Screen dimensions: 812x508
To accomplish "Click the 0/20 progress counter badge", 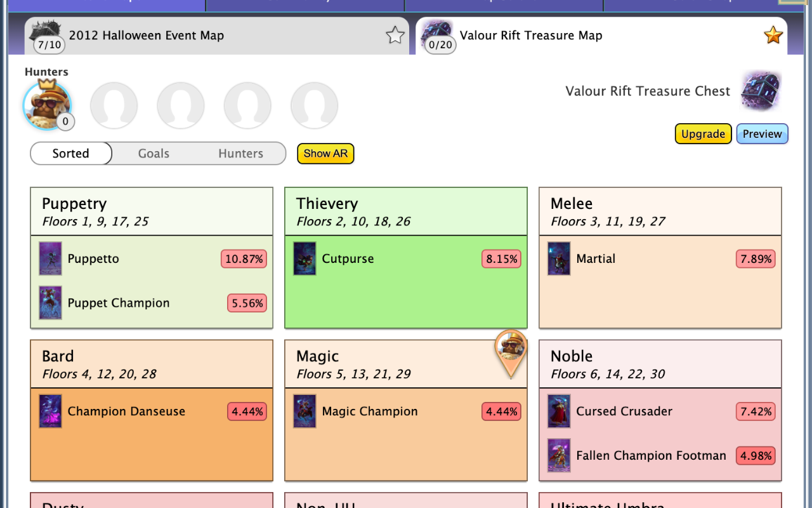I will [440, 44].
